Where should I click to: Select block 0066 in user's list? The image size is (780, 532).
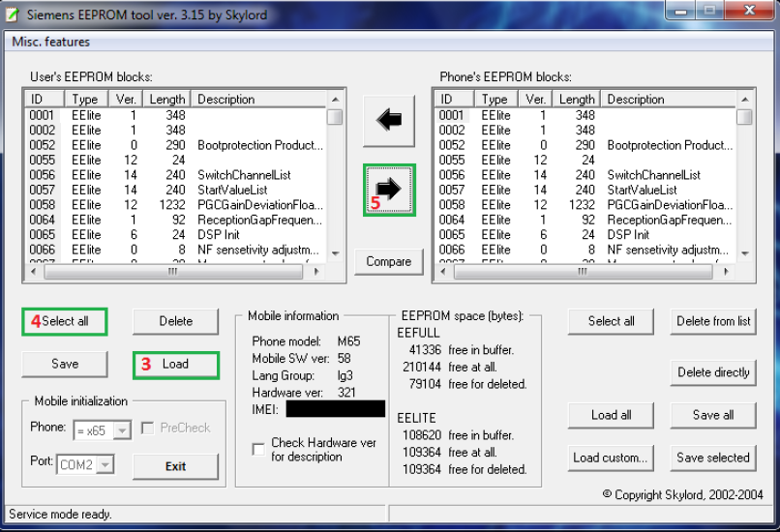pos(176,250)
